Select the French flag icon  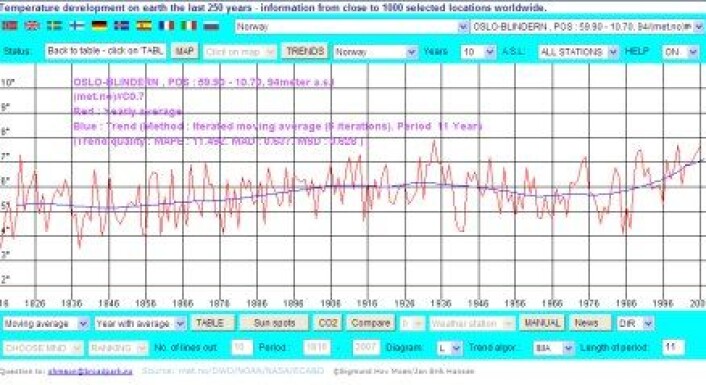pos(166,26)
